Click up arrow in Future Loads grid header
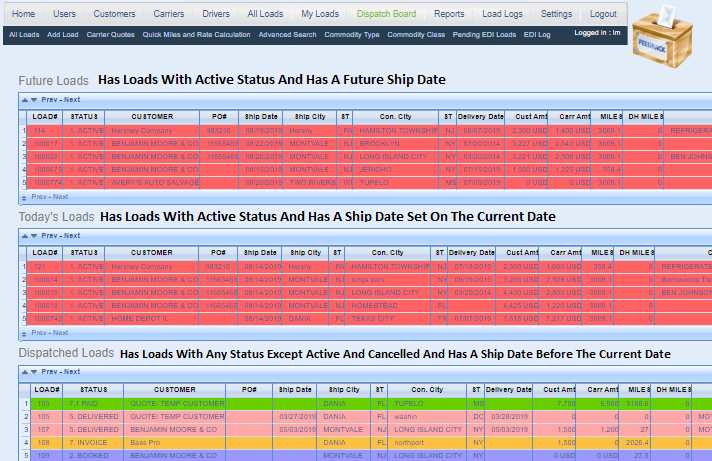Viewport: 712px width, 461px height. coord(25,100)
